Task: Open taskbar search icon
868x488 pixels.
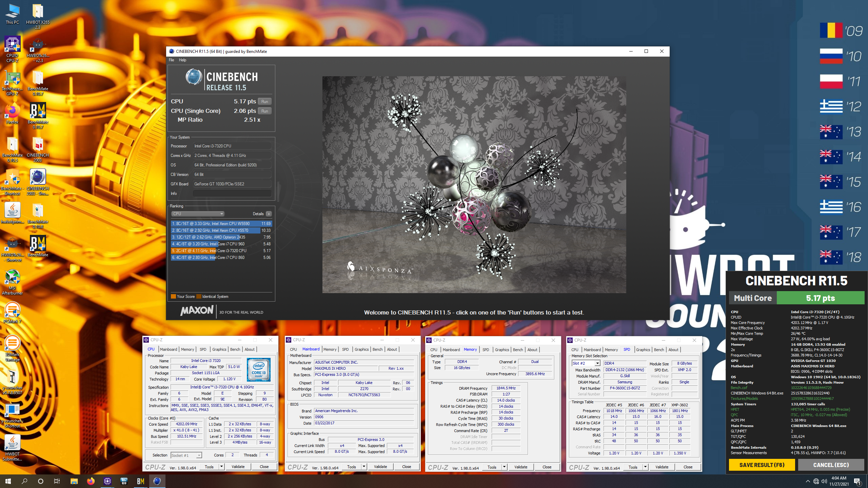Action: [24, 481]
